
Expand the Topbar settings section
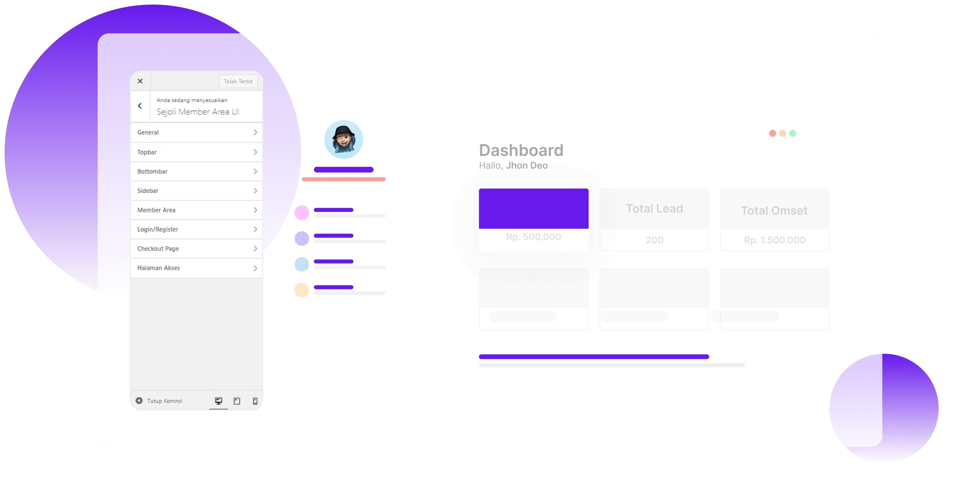pos(196,152)
